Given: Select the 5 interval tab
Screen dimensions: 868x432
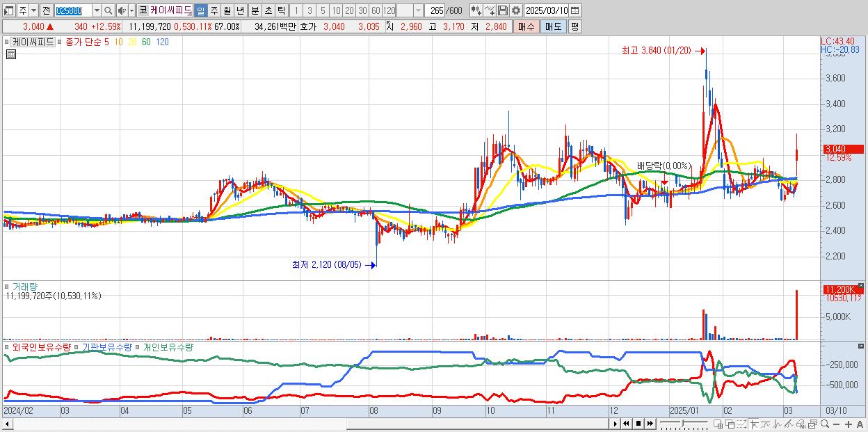Looking at the screenshot, I should (x=323, y=10).
